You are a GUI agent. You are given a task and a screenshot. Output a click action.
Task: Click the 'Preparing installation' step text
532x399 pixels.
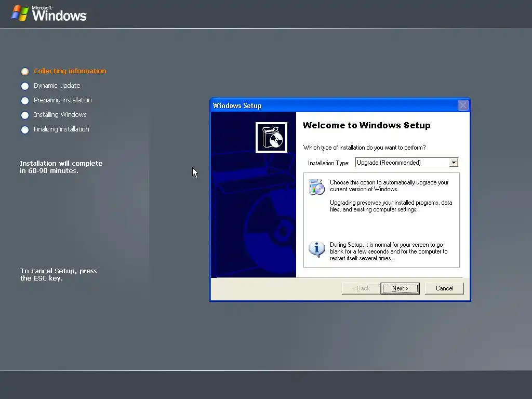point(63,100)
